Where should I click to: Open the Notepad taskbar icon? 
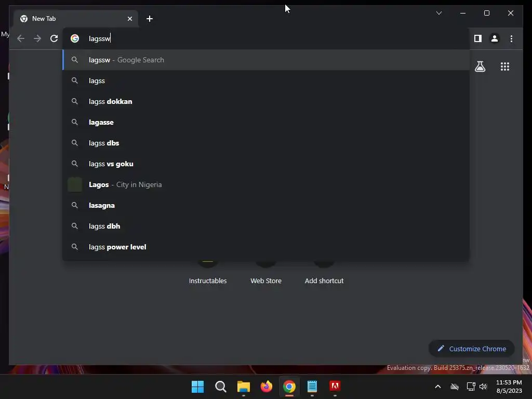(x=312, y=387)
